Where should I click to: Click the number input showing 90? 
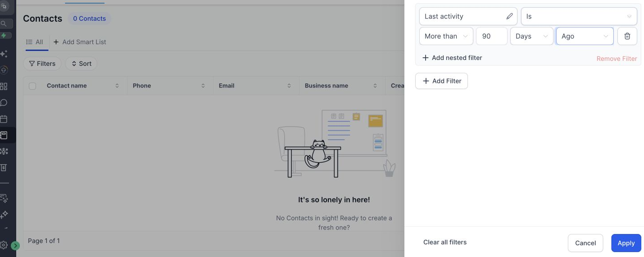492,36
